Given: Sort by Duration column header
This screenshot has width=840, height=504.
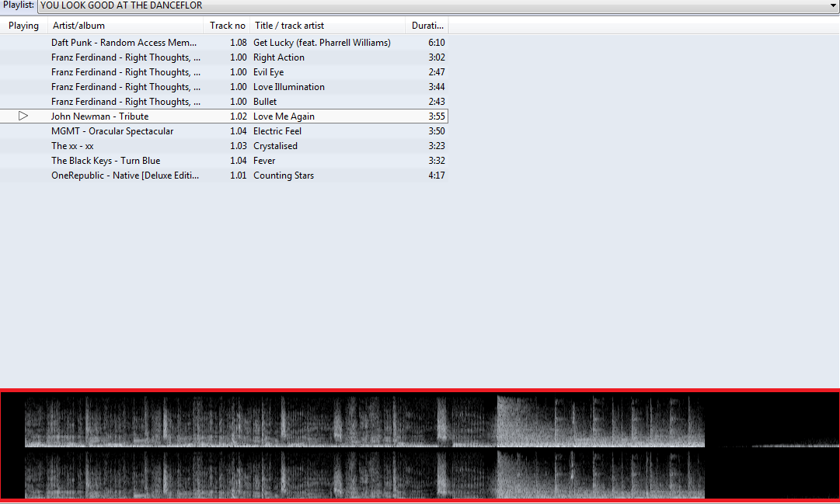Looking at the screenshot, I should pyautogui.click(x=427, y=26).
